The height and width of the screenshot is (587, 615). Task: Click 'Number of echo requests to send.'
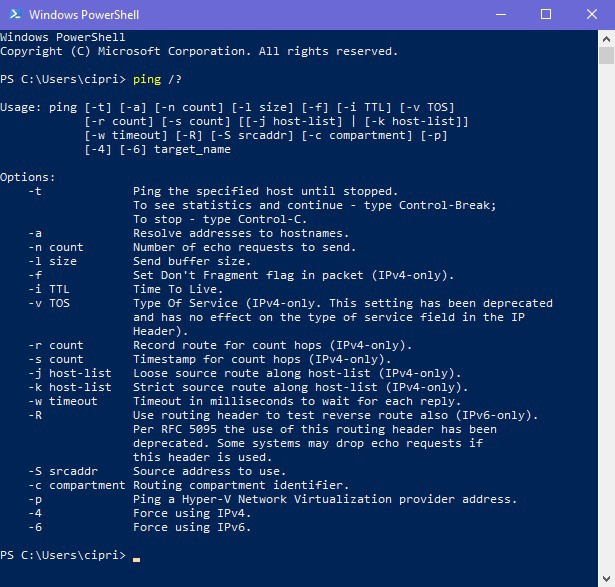[x=244, y=247]
